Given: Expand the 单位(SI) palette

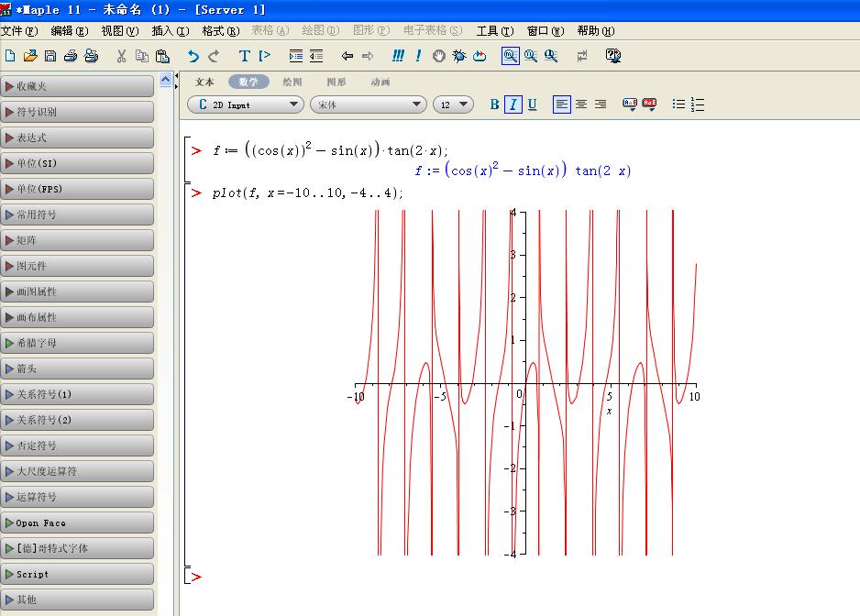Looking at the screenshot, I should [77, 163].
